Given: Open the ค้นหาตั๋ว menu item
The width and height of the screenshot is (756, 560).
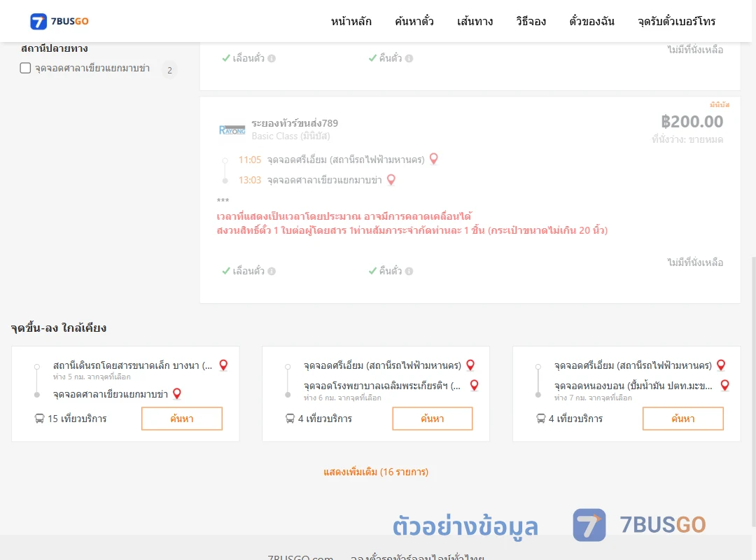Looking at the screenshot, I should click(414, 21).
